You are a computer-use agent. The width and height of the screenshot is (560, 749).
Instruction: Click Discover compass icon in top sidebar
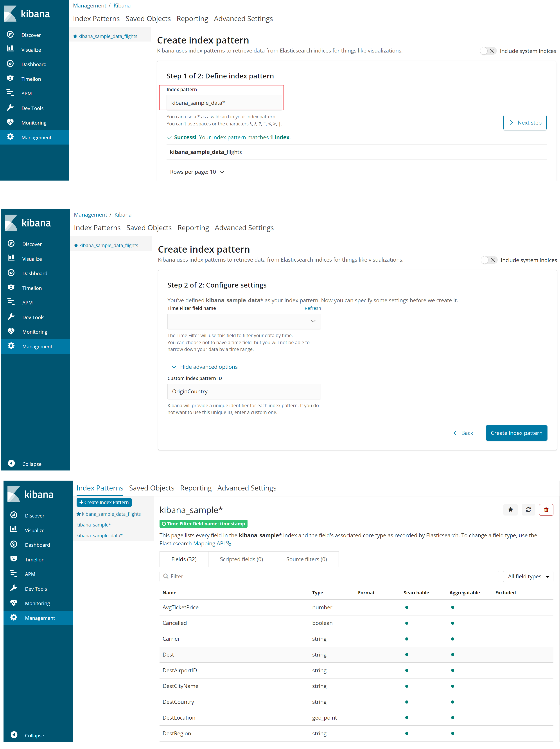pos(11,34)
